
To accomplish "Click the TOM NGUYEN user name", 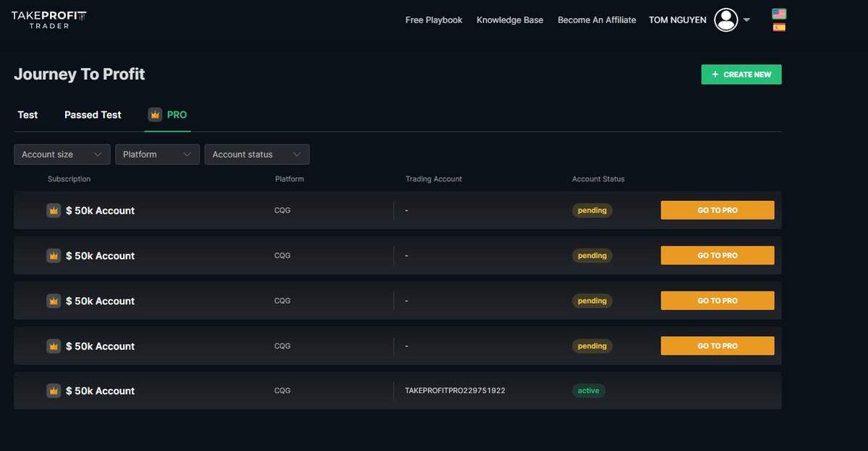I will pos(678,20).
